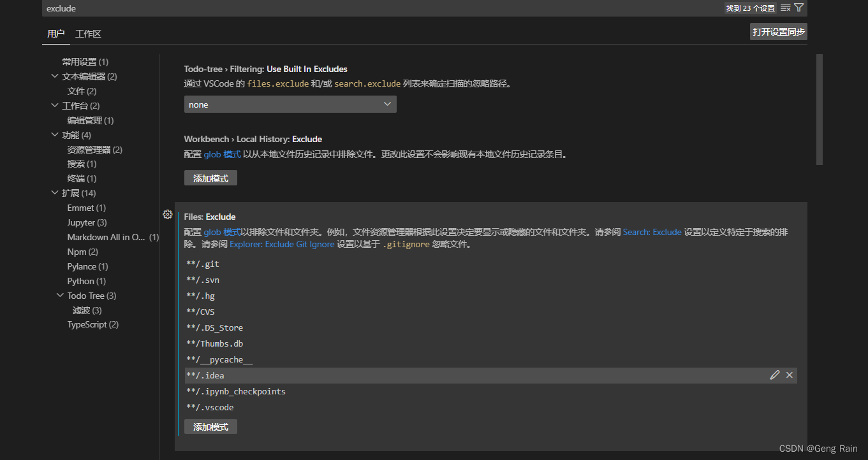Screen dimensions: 868x460
Task: Select the **/Thumbs.db pattern row
Action: pyautogui.click(x=491, y=343)
